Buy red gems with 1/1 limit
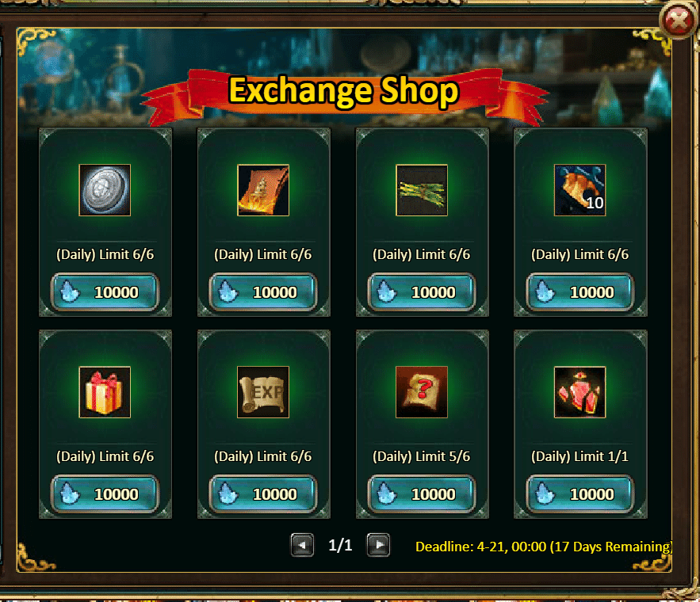 580,494
